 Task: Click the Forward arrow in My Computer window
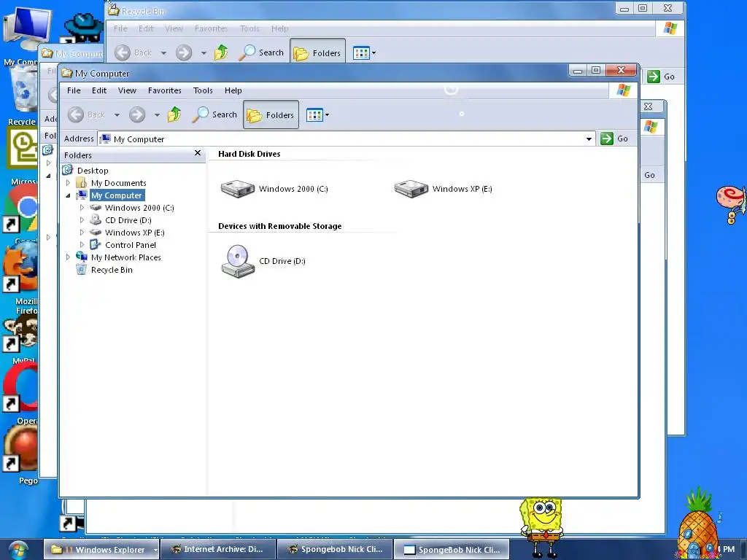137,114
